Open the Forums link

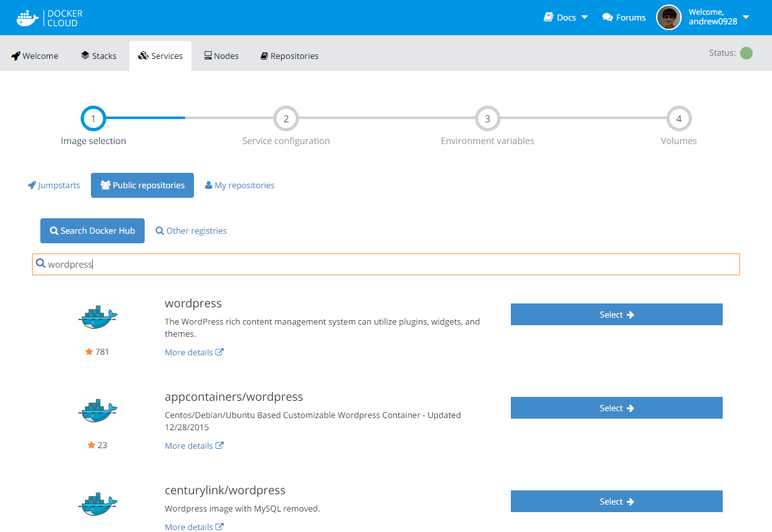[x=624, y=17]
